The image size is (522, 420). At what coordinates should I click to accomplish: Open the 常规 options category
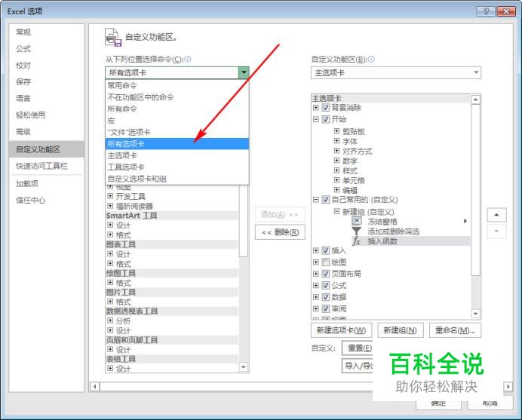[47, 32]
